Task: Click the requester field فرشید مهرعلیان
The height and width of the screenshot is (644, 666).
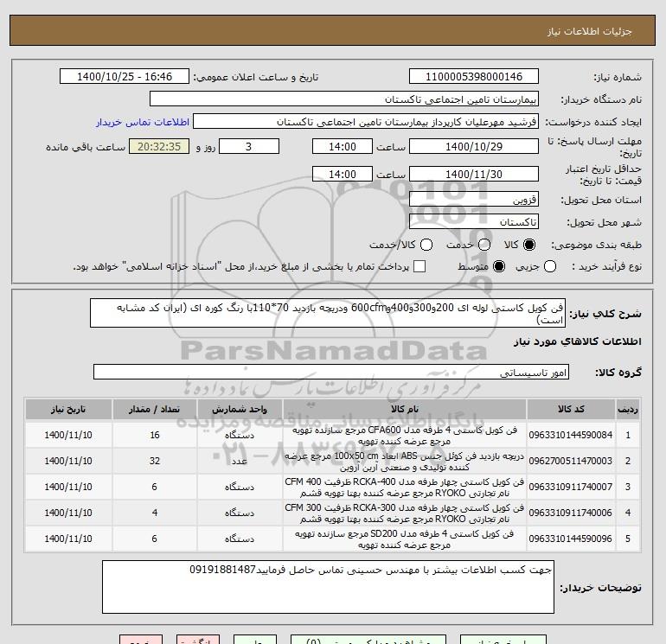Action: tap(366, 122)
